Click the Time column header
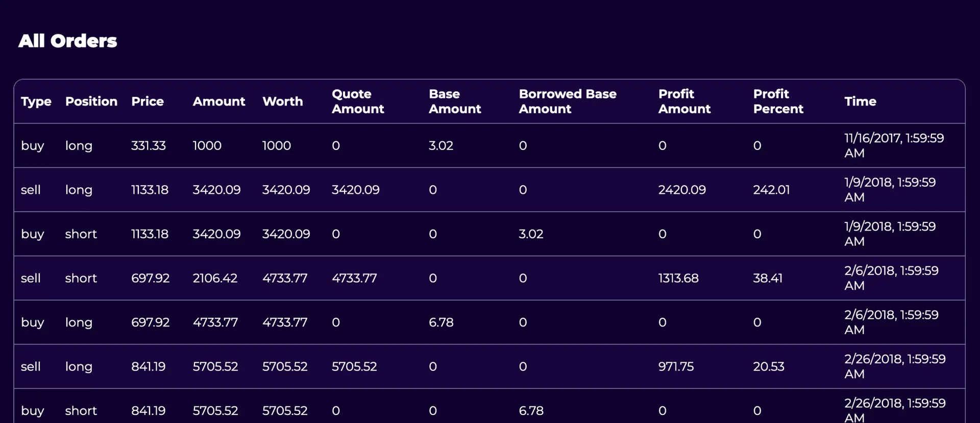Image resolution: width=980 pixels, height=423 pixels. 860,102
